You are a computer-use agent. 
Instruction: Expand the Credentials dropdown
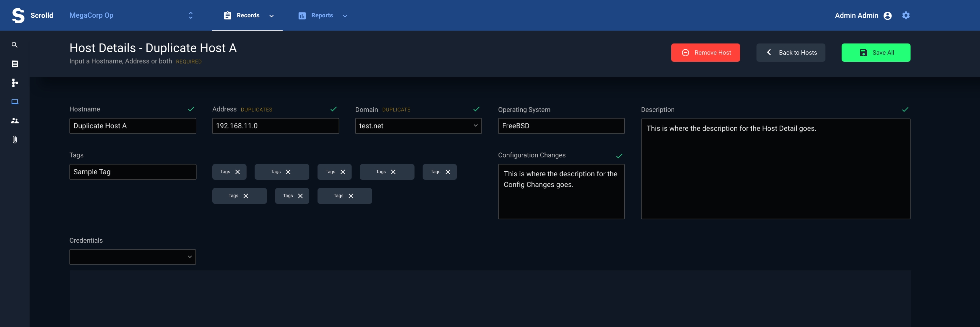pyautogui.click(x=132, y=257)
